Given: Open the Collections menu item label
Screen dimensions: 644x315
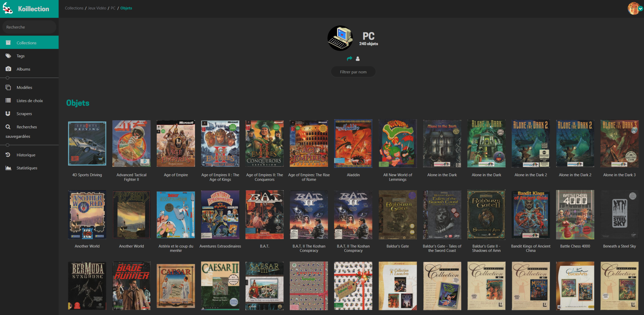Looking at the screenshot, I should [27, 43].
